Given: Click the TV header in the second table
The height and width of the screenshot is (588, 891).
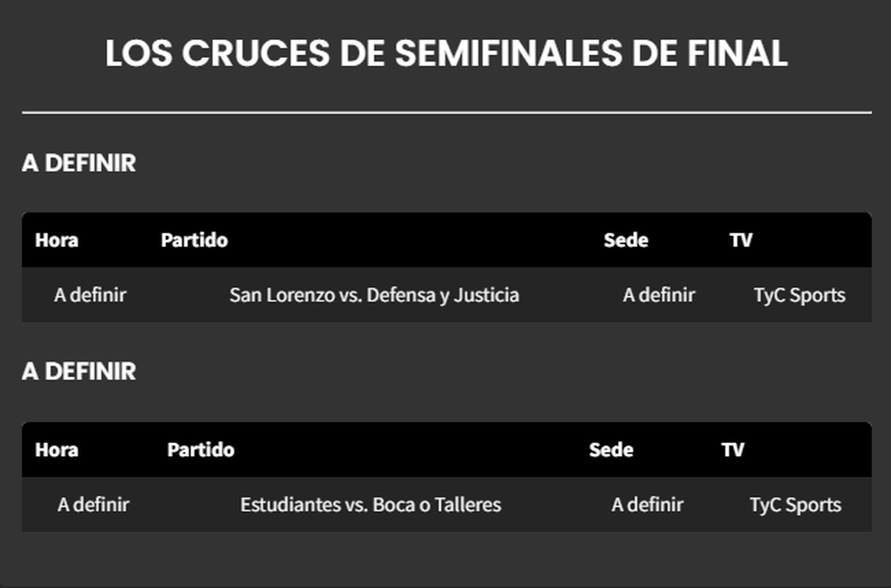Looking at the screenshot, I should pyautogui.click(x=733, y=450).
